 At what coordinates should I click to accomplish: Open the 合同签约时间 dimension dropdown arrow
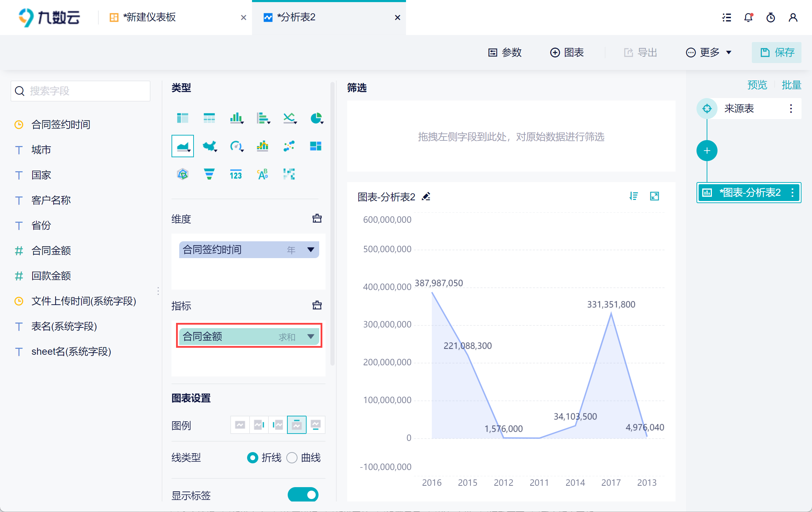click(x=310, y=250)
